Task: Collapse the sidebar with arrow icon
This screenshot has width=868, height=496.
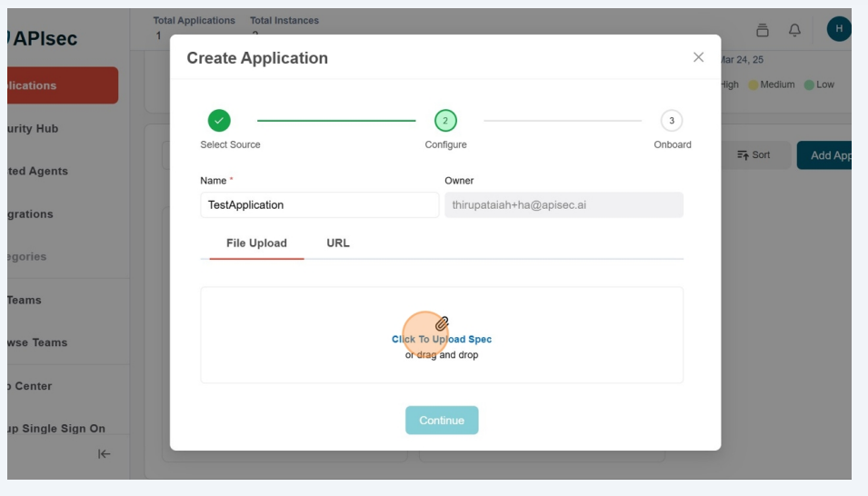Action: [105, 454]
